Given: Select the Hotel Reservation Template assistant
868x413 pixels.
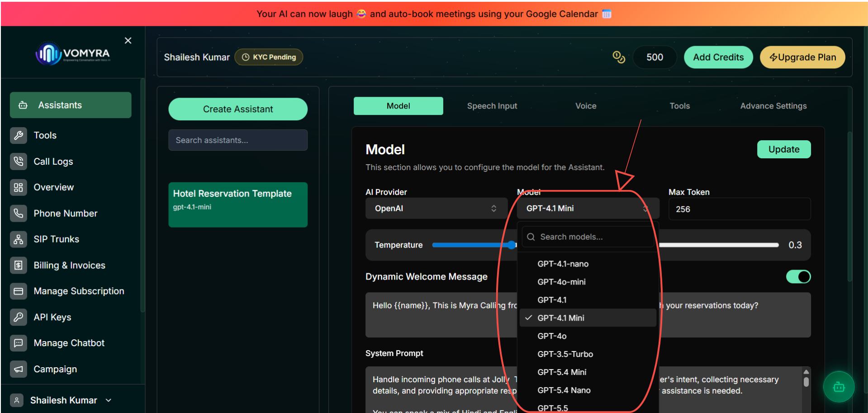Looking at the screenshot, I should (238, 204).
